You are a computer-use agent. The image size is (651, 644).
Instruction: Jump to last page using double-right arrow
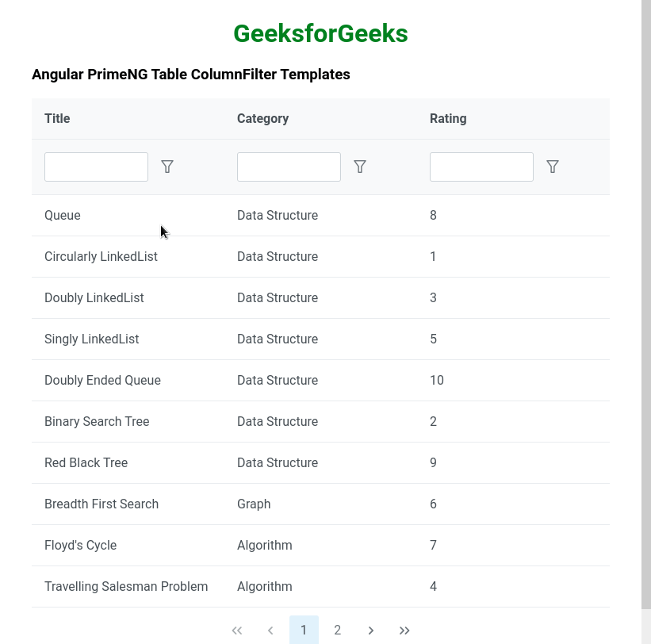[404, 631]
